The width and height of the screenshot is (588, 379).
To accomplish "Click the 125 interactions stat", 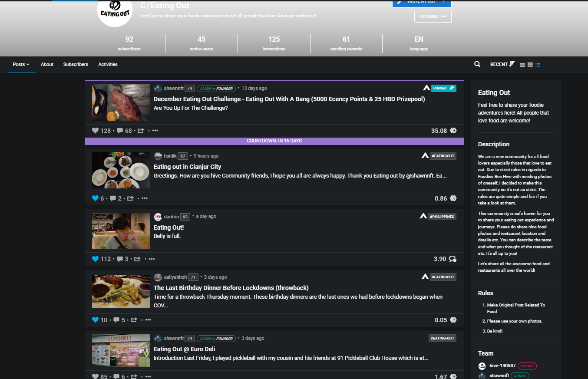I will (274, 43).
